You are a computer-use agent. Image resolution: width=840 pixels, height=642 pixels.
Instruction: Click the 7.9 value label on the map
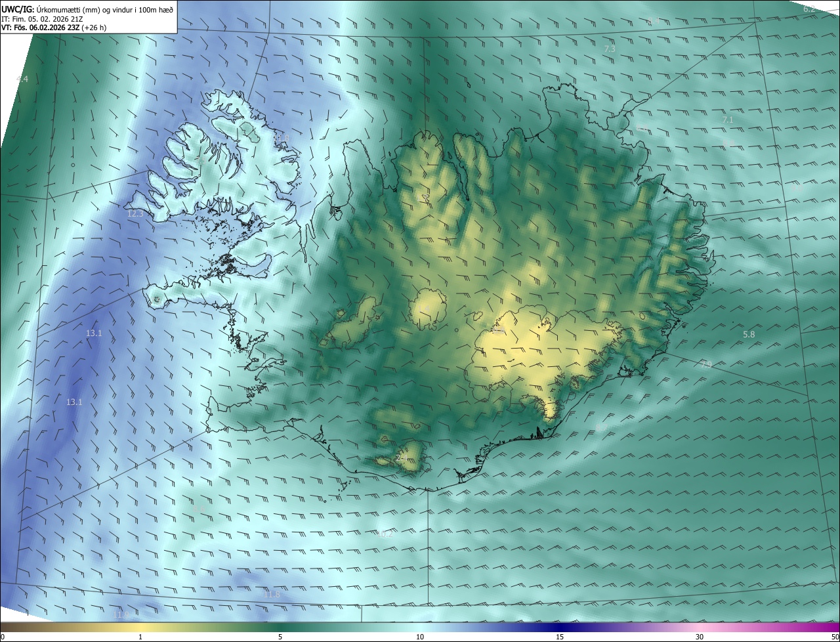click(706, 364)
